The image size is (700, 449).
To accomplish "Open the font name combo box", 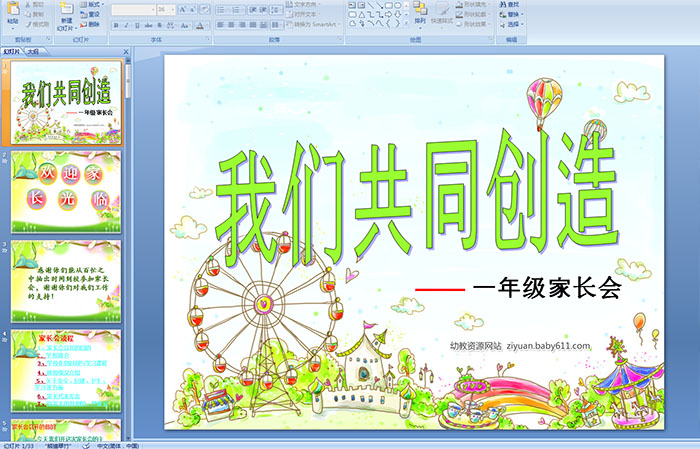I will point(133,9).
